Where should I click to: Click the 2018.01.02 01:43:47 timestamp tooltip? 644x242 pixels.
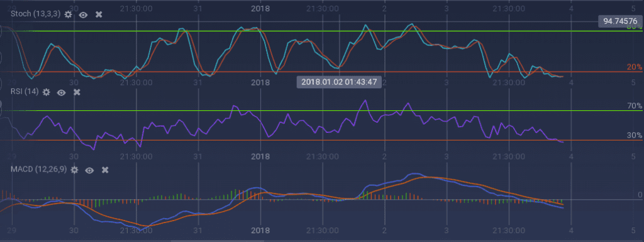pyautogui.click(x=339, y=81)
